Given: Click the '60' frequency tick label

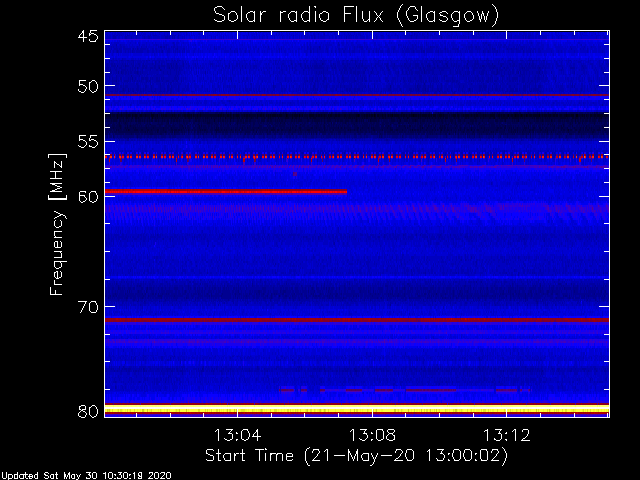Looking at the screenshot, I should click(88, 197).
